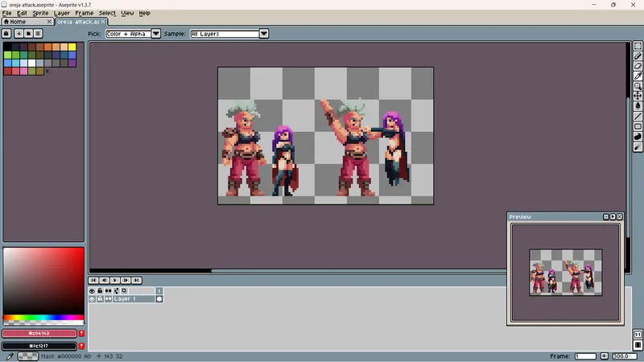Select the Contour tool

click(x=638, y=137)
